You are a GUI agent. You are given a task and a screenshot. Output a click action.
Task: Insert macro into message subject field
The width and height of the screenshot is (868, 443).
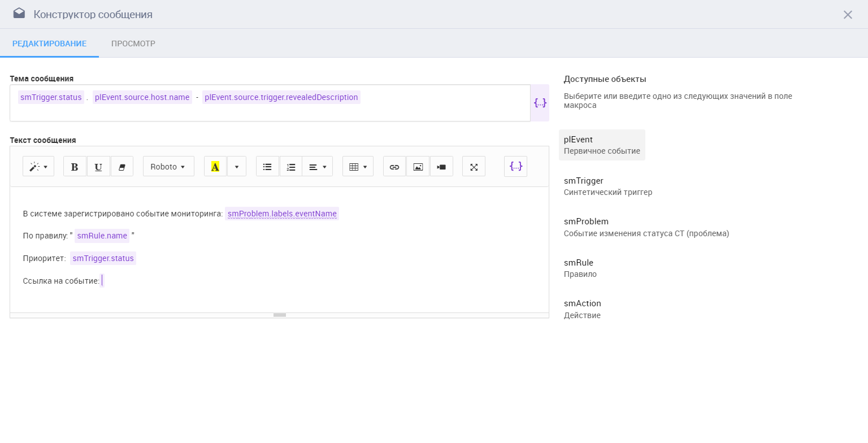tap(540, 103)
